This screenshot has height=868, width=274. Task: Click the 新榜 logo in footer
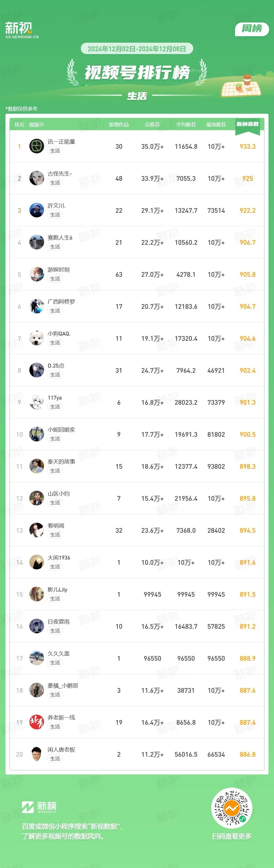[39, 807]
